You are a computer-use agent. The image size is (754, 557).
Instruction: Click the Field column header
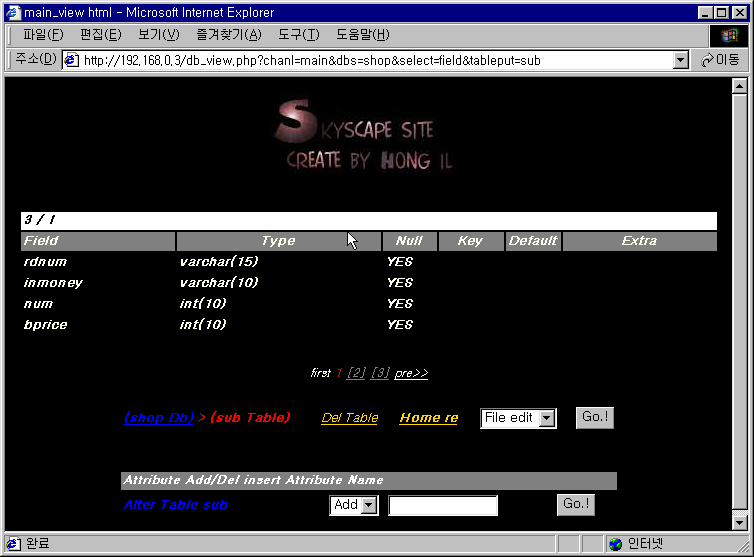pos(98,241)
